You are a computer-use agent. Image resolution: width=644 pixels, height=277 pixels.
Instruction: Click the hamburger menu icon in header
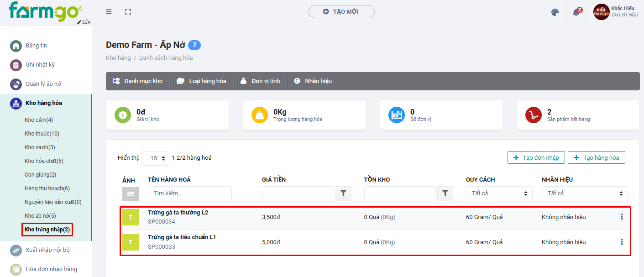click(x=109, y=12)
